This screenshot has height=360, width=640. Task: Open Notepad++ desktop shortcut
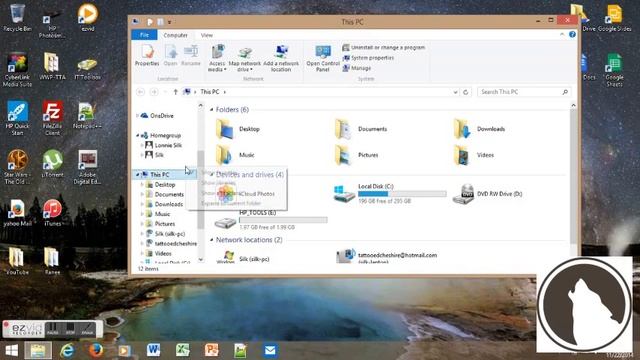[x=87, y=116]
